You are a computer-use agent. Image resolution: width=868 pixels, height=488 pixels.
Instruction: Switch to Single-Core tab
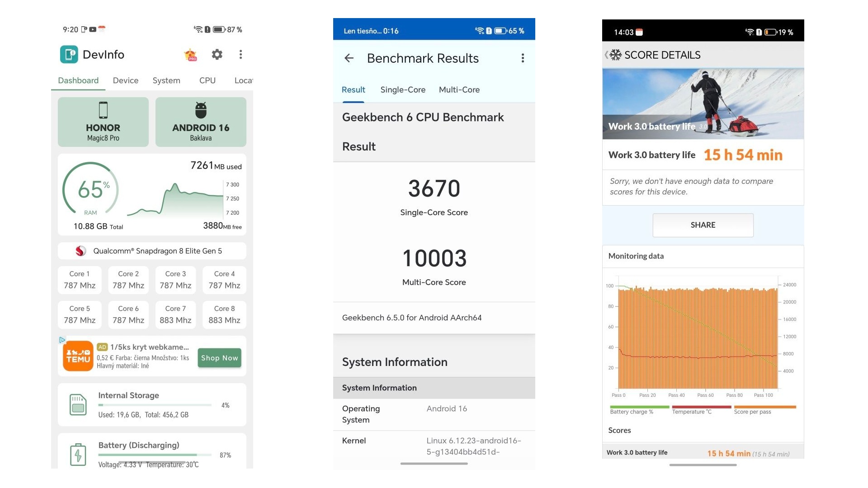point(402,90)
